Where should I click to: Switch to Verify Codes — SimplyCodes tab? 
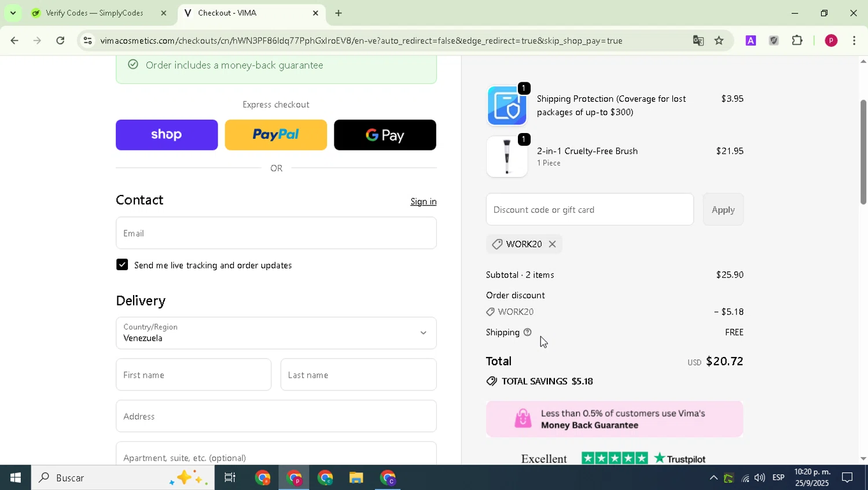[95, 13]
